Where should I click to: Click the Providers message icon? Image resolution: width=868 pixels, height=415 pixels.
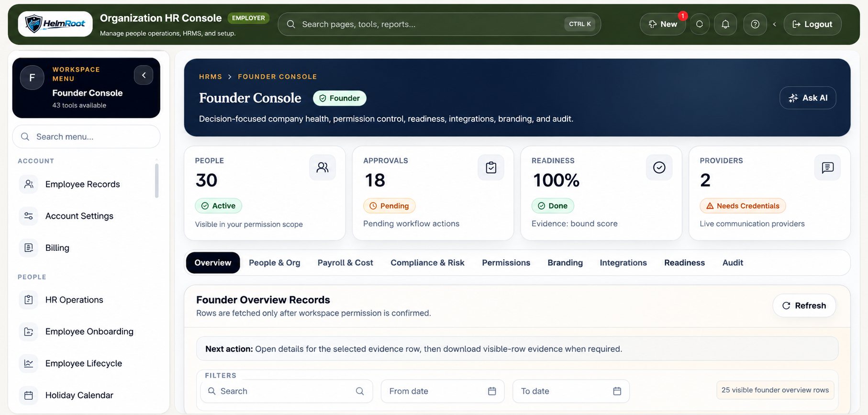point(828,168)
